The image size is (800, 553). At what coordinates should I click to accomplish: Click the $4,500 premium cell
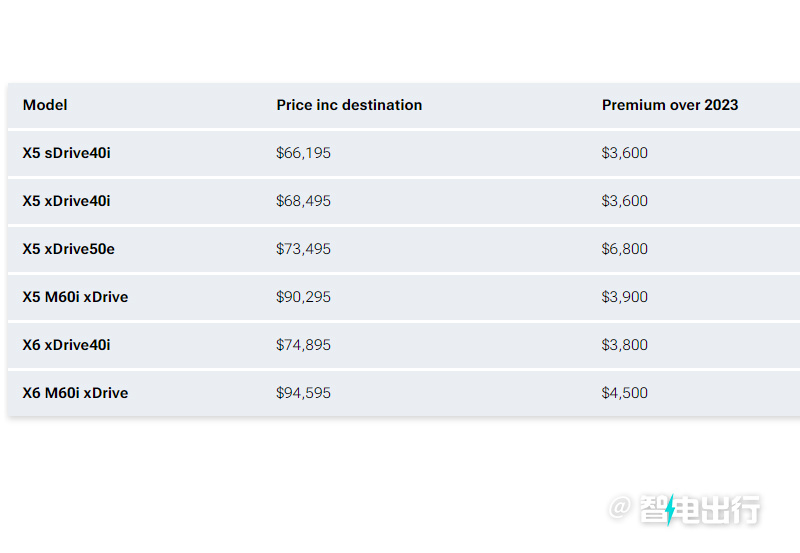coord(624,393)
